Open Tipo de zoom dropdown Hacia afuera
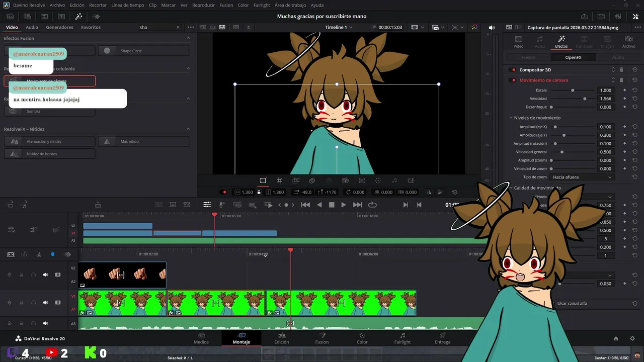644x362 pixels. pos(582,177)
